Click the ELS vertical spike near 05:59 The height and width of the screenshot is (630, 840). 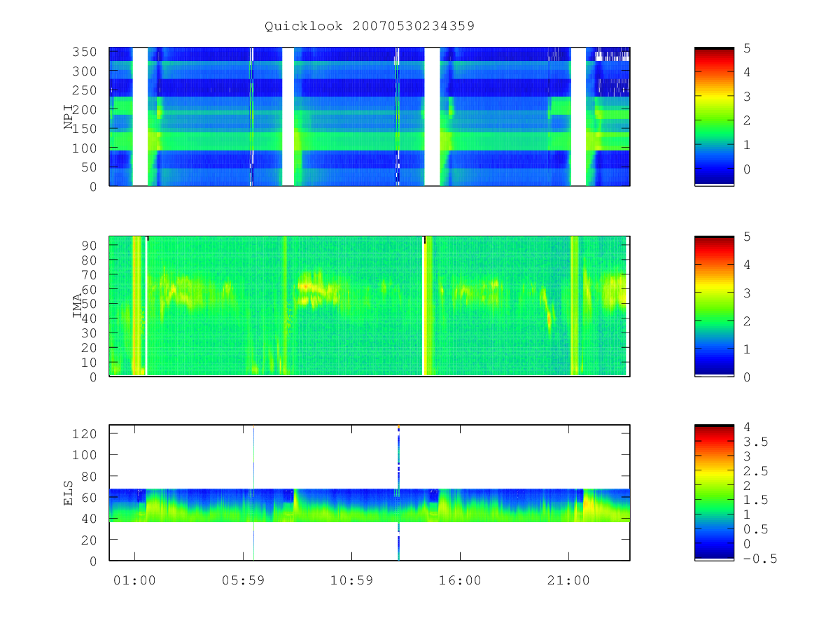click(253, 492)
